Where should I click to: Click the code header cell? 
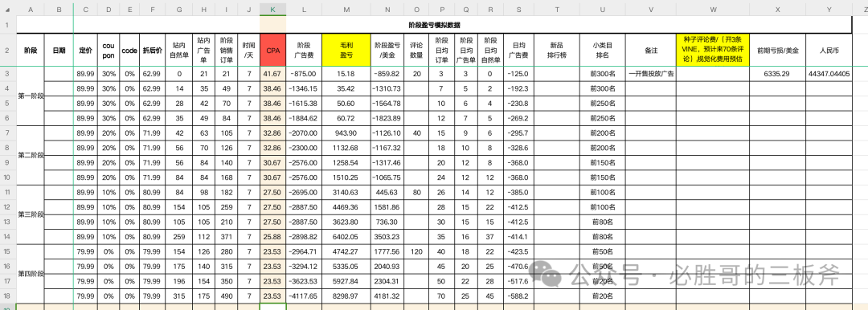click(x=129, y=51)
